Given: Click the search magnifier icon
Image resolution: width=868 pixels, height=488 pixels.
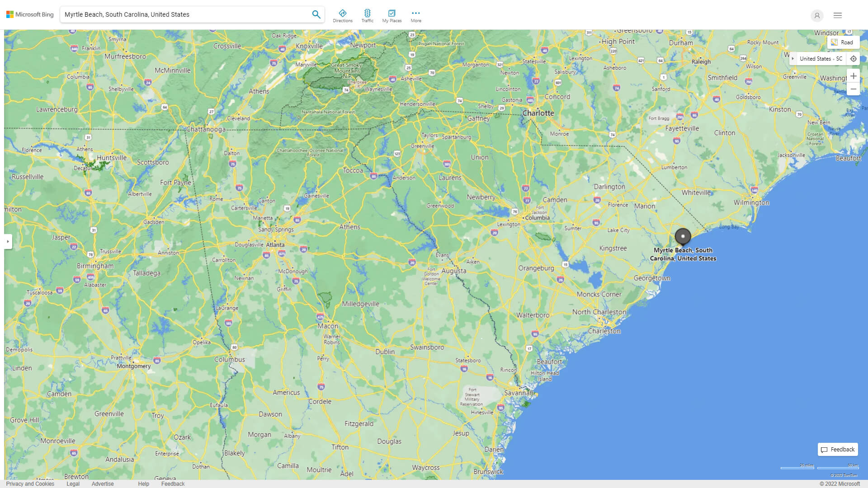Looking at the screenshot, I should [316, 14].
